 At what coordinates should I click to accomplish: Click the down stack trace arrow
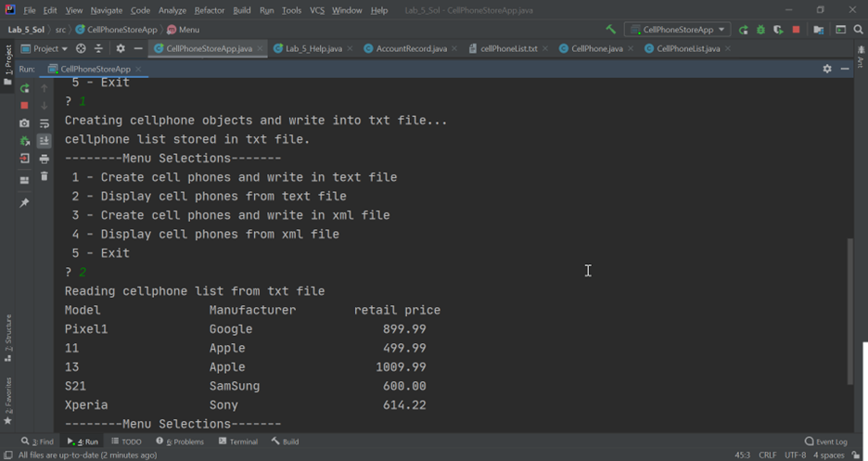click(45, 105)
